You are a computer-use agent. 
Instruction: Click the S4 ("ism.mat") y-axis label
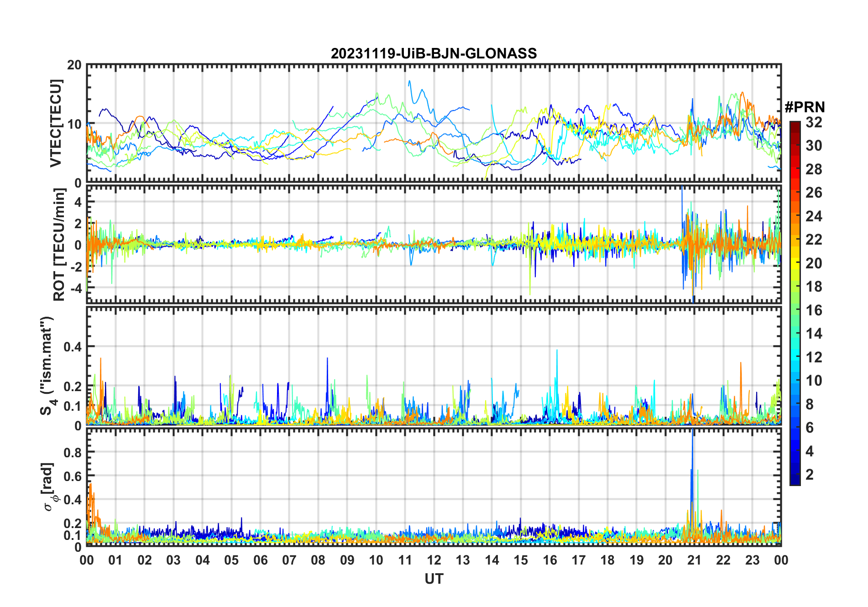click(47, 366)
